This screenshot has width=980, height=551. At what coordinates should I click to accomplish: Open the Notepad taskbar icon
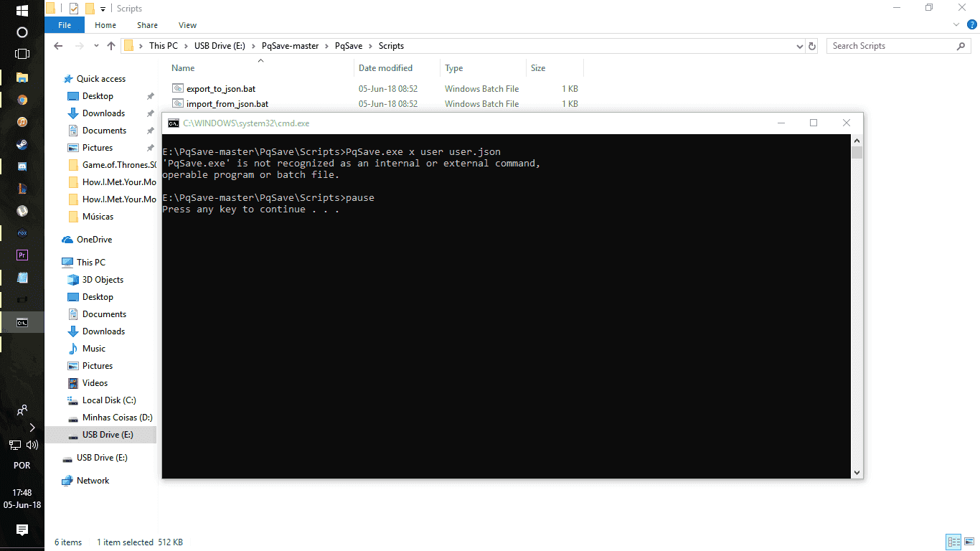click(x=22, y=277)
